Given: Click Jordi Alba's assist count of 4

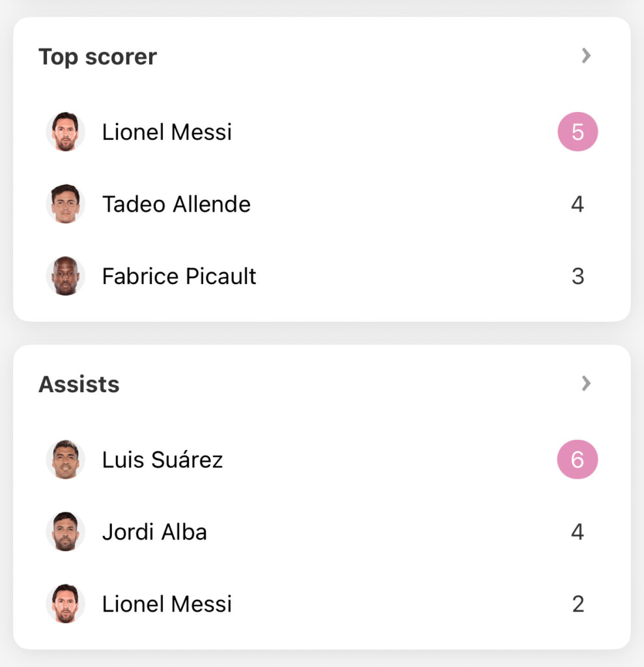Looking at the screenshot, I should [x=577, y=532].
